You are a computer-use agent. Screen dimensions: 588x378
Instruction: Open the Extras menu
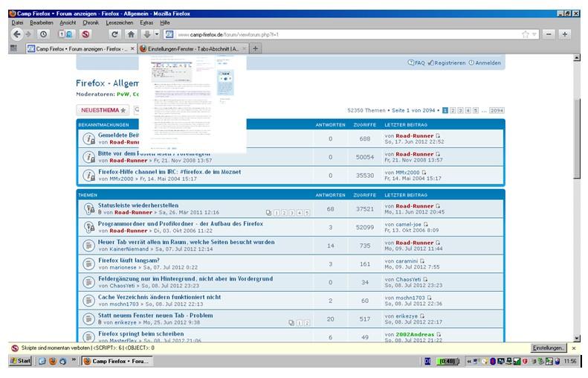click(146, 22)
